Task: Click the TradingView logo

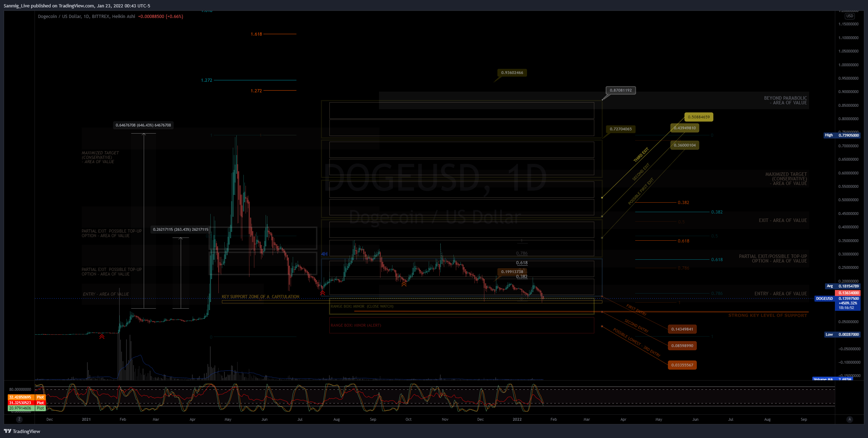Action: [x=22, y=431]
